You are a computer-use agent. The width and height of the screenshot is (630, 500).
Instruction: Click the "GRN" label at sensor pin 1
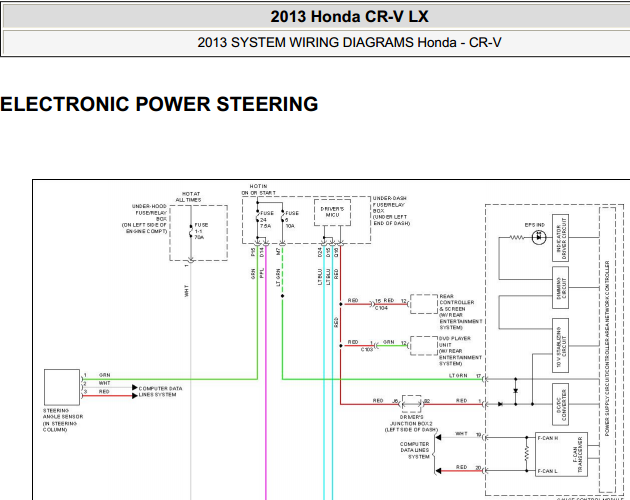pos(104,375)
